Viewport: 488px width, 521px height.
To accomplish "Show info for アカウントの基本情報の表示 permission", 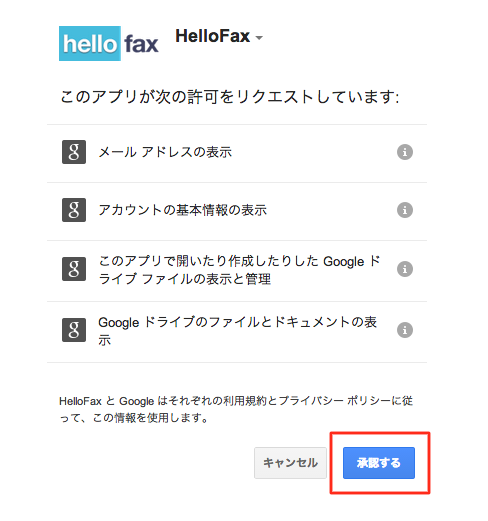I will coord(405,210).
